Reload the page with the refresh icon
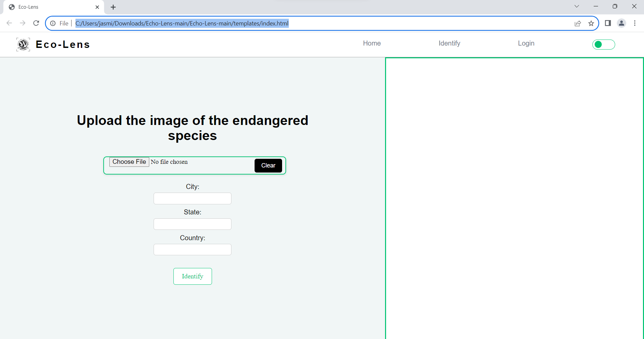This screenshot has height=339, width=644. point(36,23)
